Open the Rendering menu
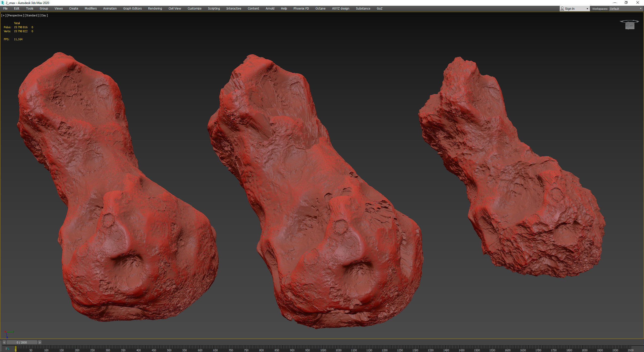 coord(155,9)
